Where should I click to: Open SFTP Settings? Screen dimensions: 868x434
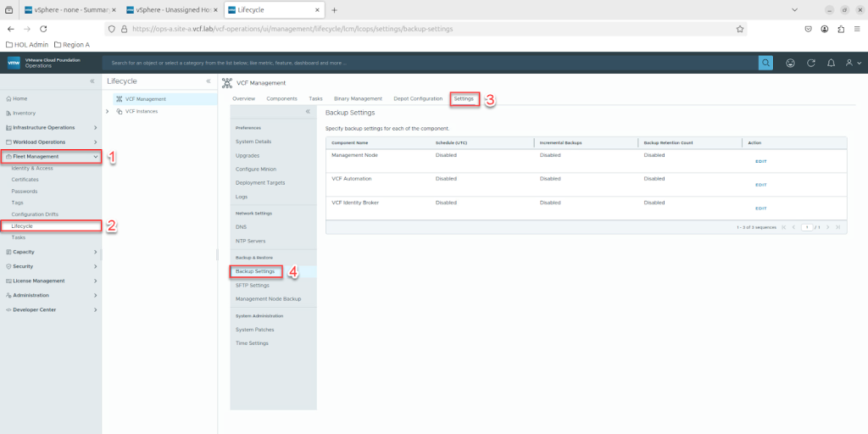pyautogui.click(x=253, y=285)
